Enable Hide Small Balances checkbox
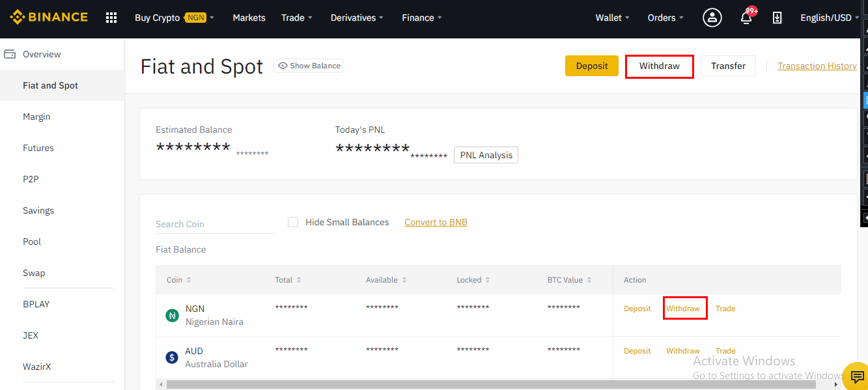Screen dimensions: 868x390 (293, 222)
